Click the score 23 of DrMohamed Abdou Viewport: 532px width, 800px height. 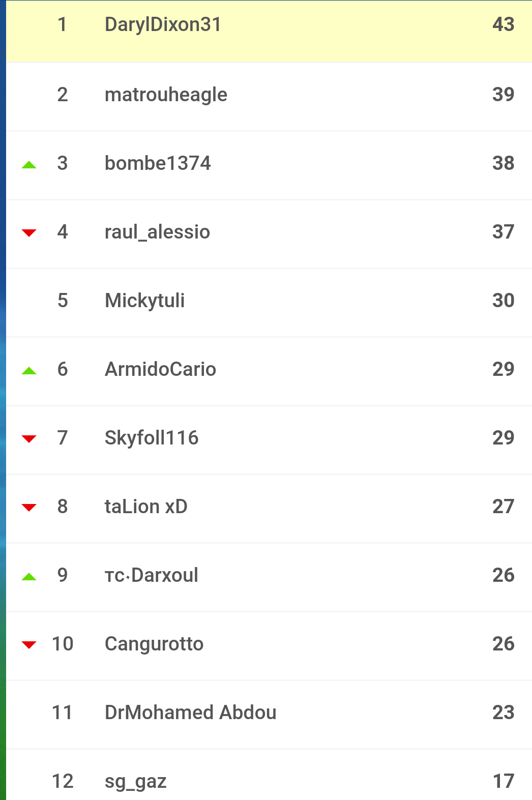(x=503, y=712)
